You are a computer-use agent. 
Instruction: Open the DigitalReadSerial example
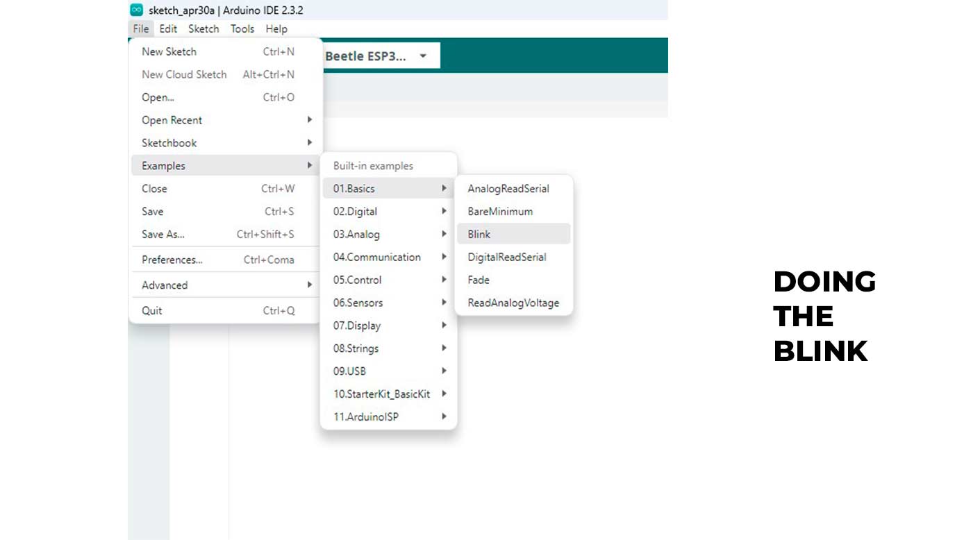tap(514, 257)
